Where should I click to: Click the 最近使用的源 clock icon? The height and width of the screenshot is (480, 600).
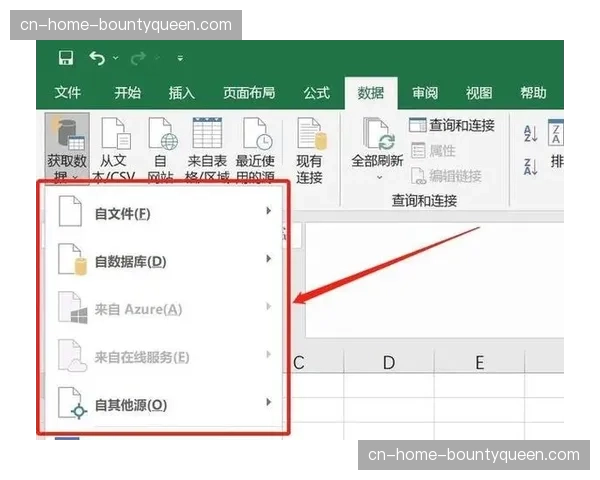click(257, 134)
